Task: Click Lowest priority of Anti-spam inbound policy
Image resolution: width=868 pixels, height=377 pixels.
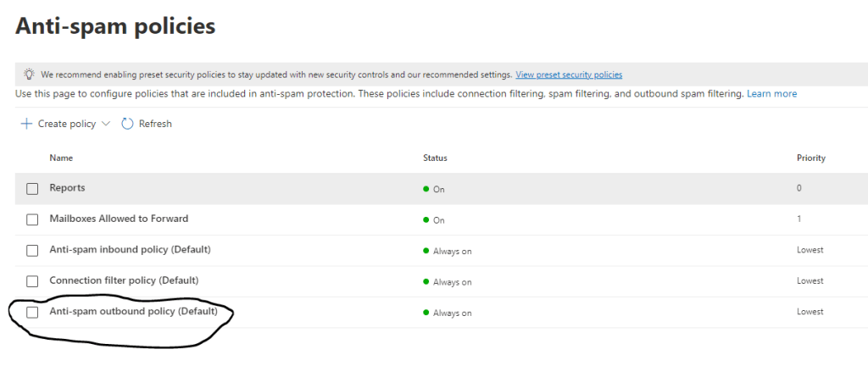Action: (x=810, y=250)
